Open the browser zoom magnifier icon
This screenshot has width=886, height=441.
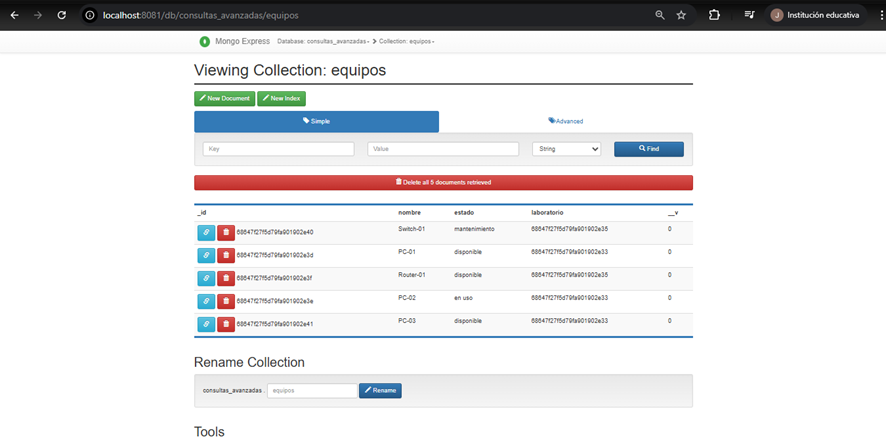659,15
